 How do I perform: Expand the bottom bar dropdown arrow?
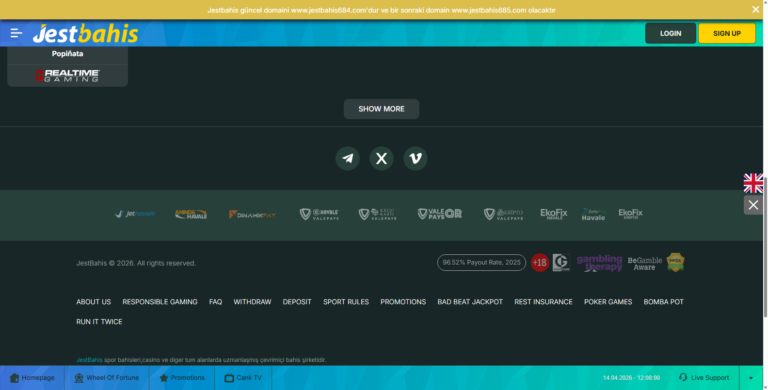tap(751, 378)
